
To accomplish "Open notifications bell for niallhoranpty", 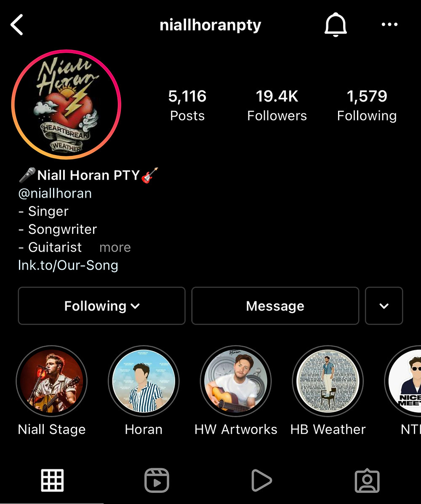I will [x=336, y=25].
